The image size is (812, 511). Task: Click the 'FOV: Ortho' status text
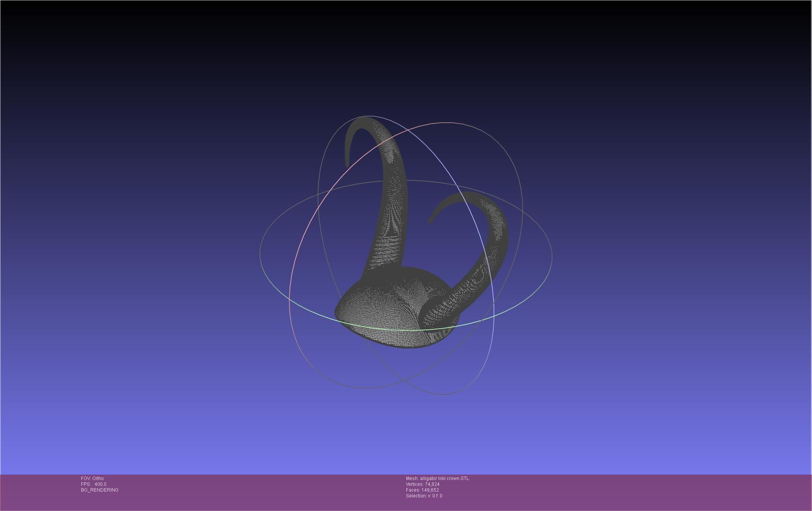[92, 478]
